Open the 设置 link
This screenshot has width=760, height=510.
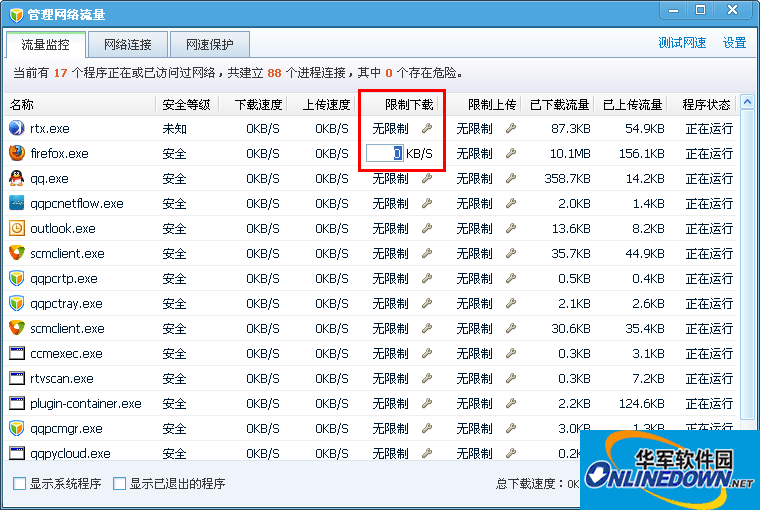point(735,43)
